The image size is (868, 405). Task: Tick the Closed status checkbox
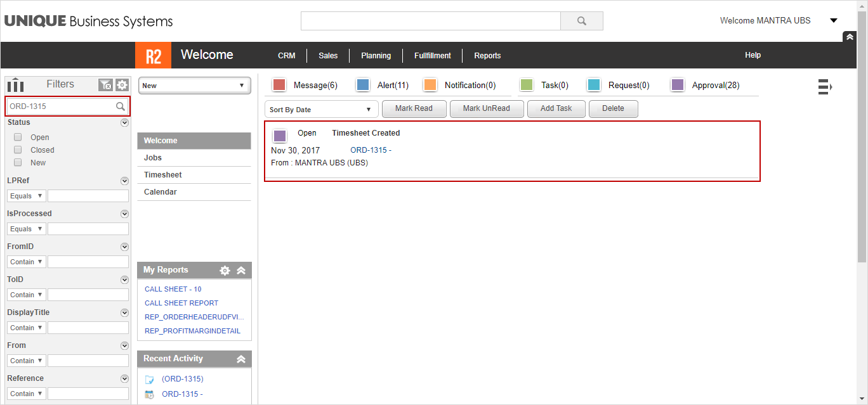[18, 150]
